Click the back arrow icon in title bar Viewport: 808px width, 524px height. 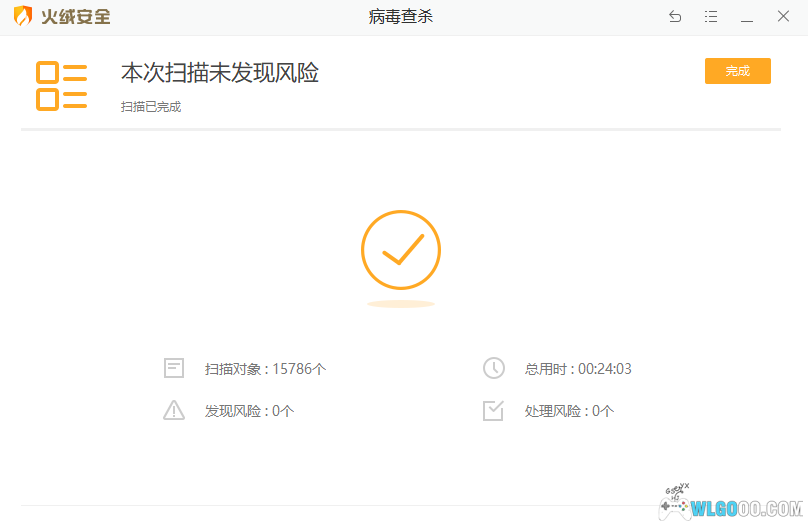point(675,17)
